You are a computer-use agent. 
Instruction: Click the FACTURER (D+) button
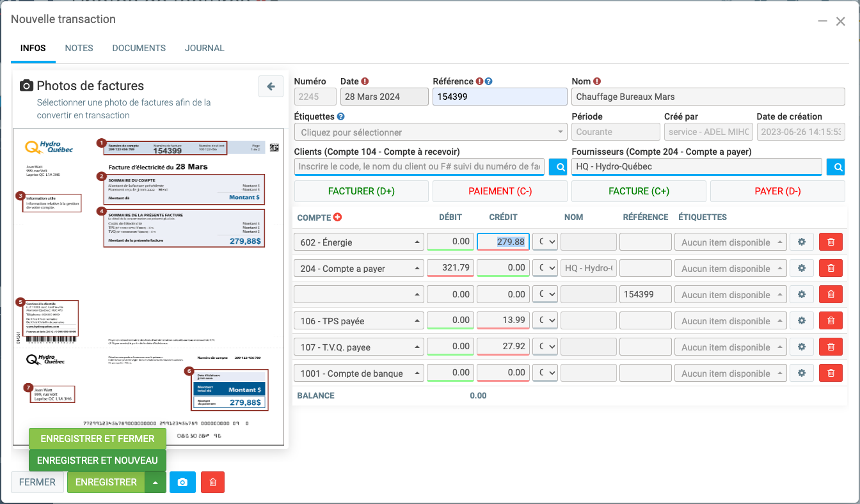361,191
